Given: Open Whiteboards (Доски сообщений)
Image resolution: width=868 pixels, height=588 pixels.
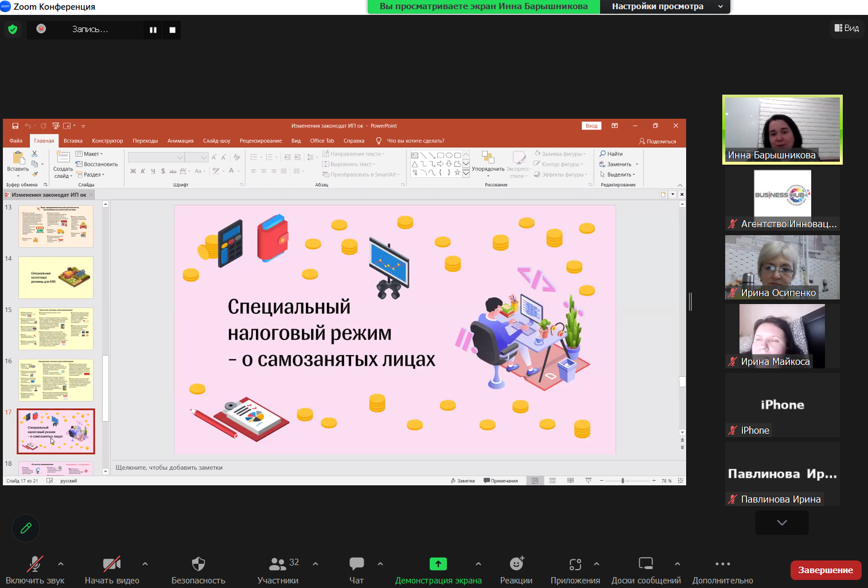Looking at the screenshot, I should (646, 570).
